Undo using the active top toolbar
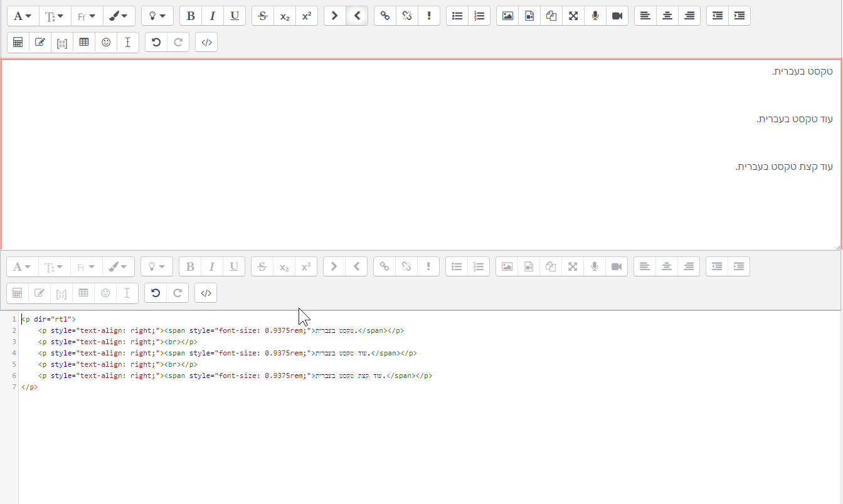This screenshot has width=843, height=504. (156, 42)
